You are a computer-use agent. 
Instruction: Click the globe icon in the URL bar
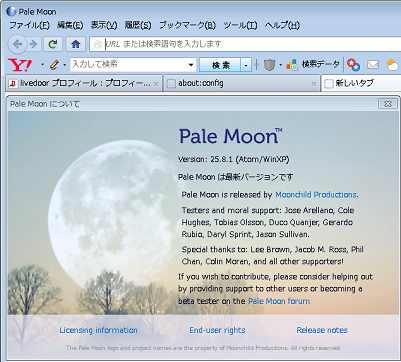(x=98, y=44)
